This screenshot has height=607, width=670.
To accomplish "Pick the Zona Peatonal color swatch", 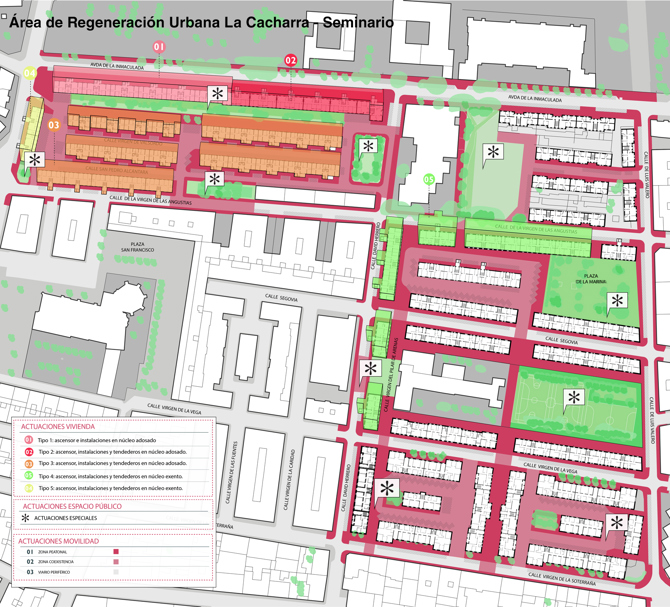I will tap(117, 552).
